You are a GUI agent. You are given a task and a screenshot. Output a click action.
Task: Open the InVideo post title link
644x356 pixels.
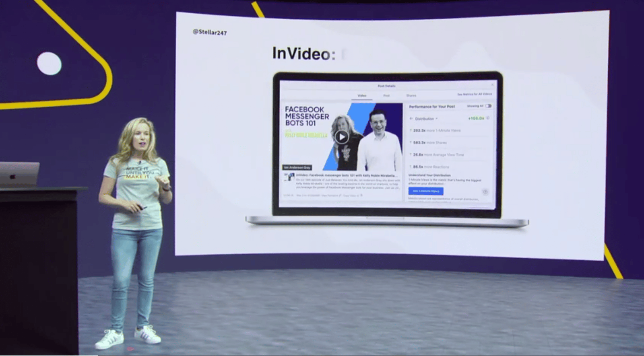coord(347,175)
